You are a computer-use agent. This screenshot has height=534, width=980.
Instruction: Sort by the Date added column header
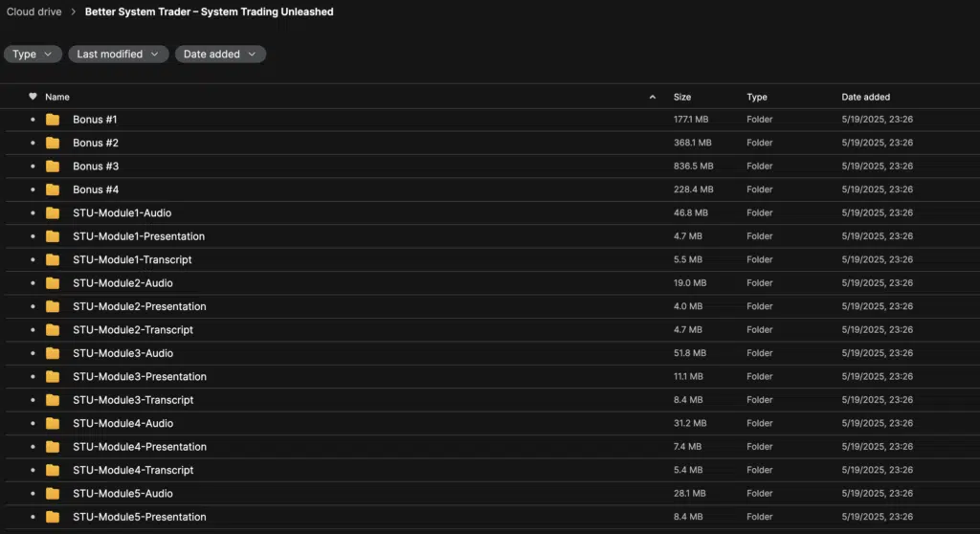[x=865, y=97]
